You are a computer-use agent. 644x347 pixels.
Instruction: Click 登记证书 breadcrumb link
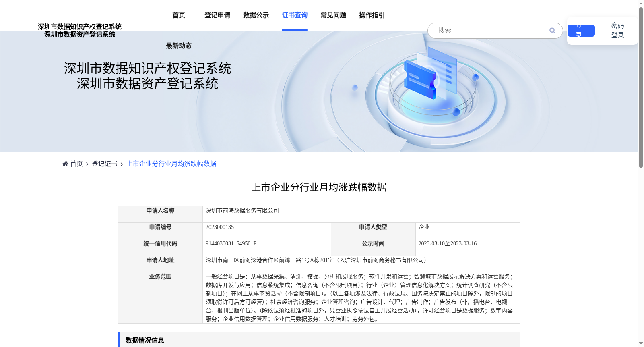coord(105,164)
